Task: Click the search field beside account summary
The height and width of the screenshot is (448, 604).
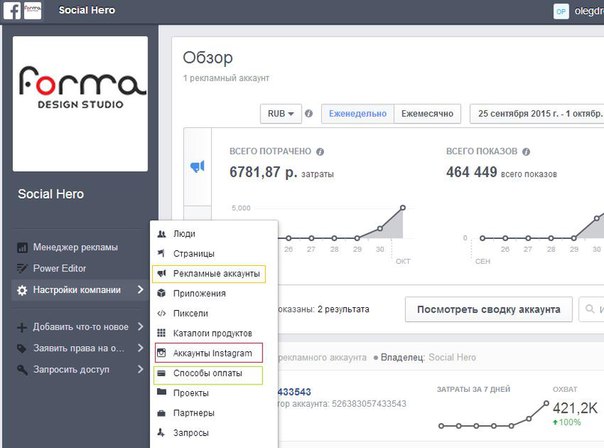Action: (x=591, y=309)
